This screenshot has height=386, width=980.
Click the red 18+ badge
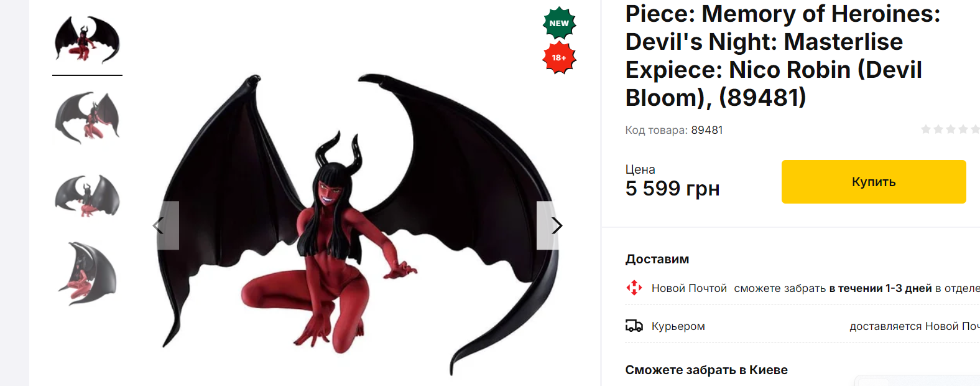coord(560,58)
